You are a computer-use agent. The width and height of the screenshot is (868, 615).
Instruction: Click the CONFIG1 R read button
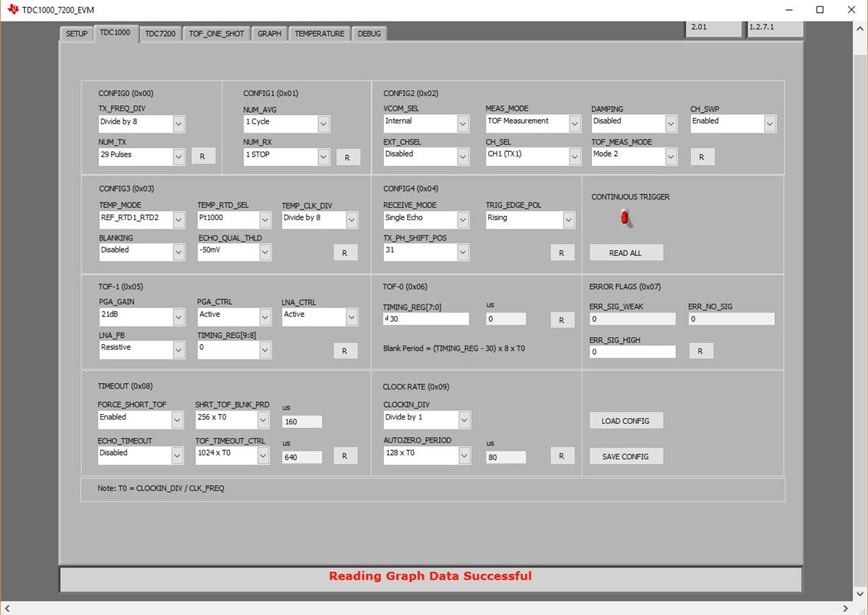[348, 157]
